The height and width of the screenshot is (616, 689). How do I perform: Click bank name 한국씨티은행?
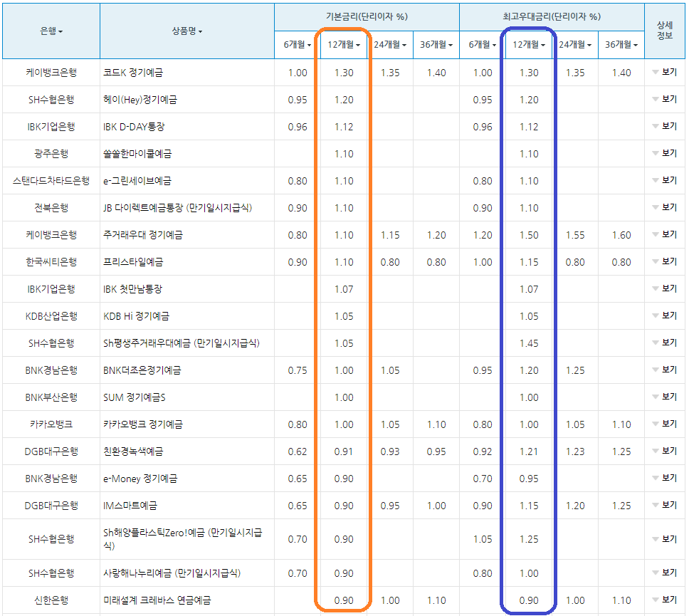pyautogui.click(x=51, y=262)
